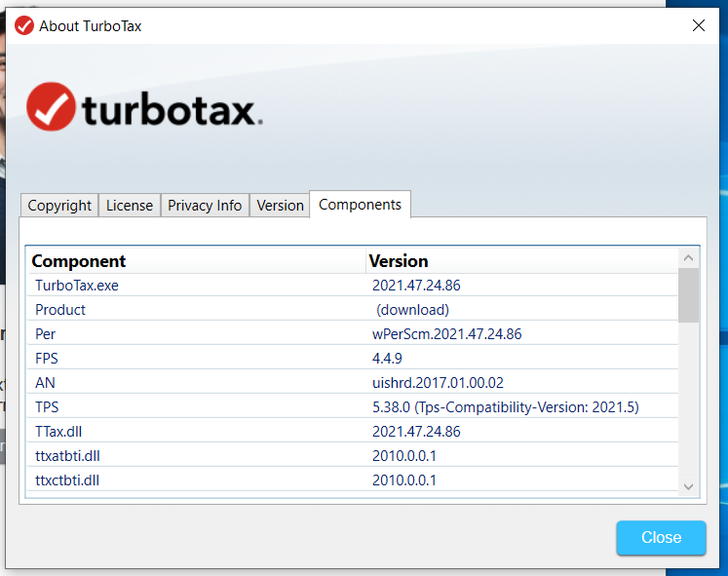Image resolution: width=728 pixels, height=576 pixels.
Task: Click the large turbotax logo
Action: click(144, 107)
